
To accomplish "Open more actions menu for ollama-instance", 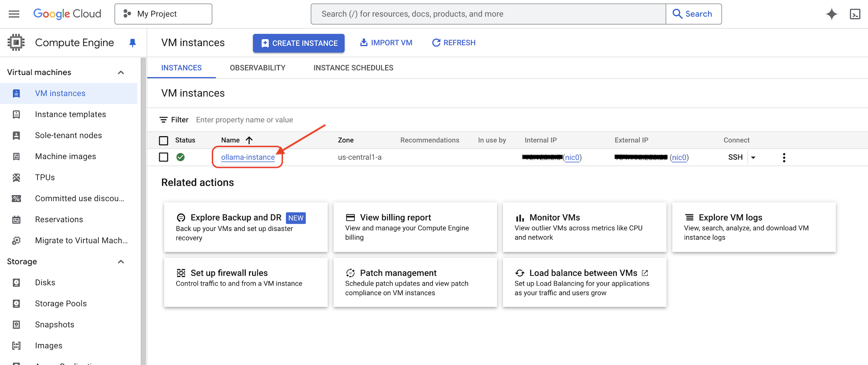I will coord(783,158).
